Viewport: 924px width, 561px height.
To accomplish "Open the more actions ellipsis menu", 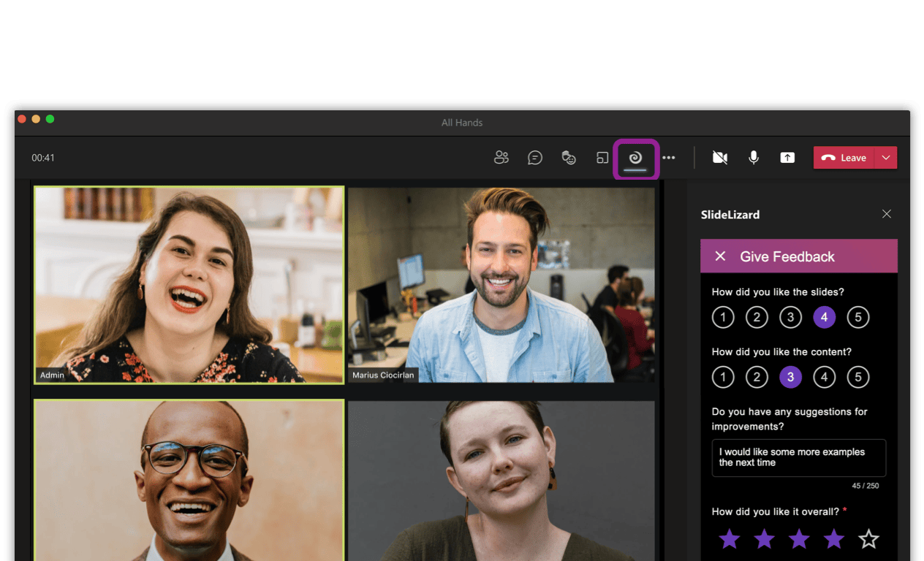I will pyautogui.click(x=669, y=158).
